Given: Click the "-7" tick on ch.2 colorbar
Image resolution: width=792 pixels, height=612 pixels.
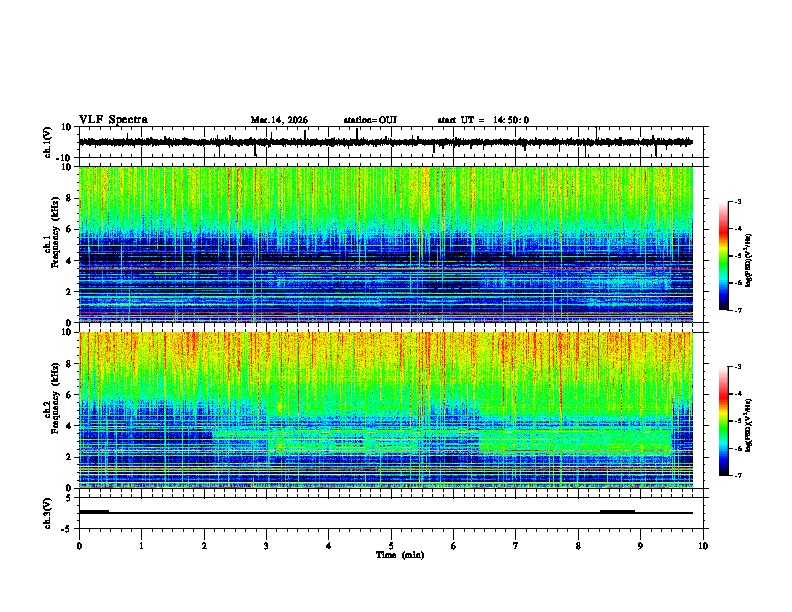Looking at the screenshot, I should tap(737, 475).
